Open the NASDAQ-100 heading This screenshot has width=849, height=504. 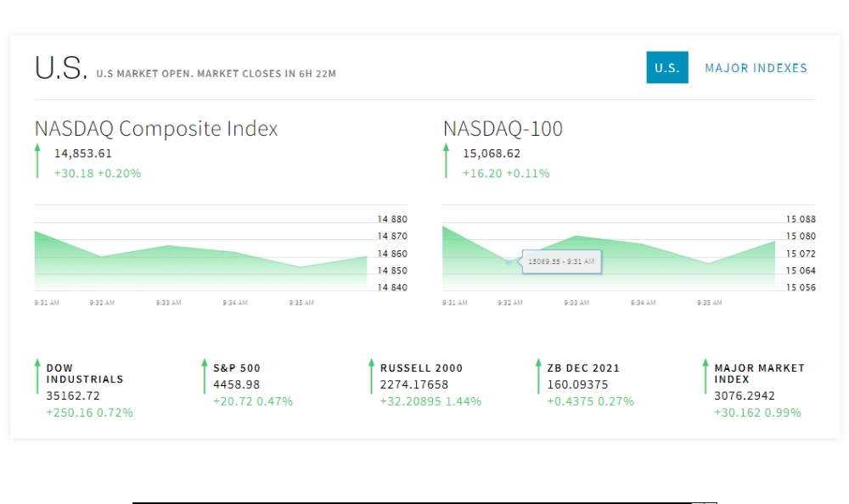[503, 129]
